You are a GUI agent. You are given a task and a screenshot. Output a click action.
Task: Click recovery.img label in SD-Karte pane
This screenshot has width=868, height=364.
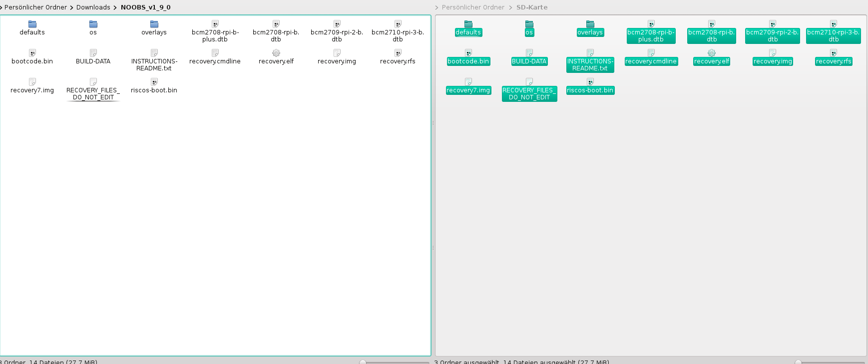(773, 61)
